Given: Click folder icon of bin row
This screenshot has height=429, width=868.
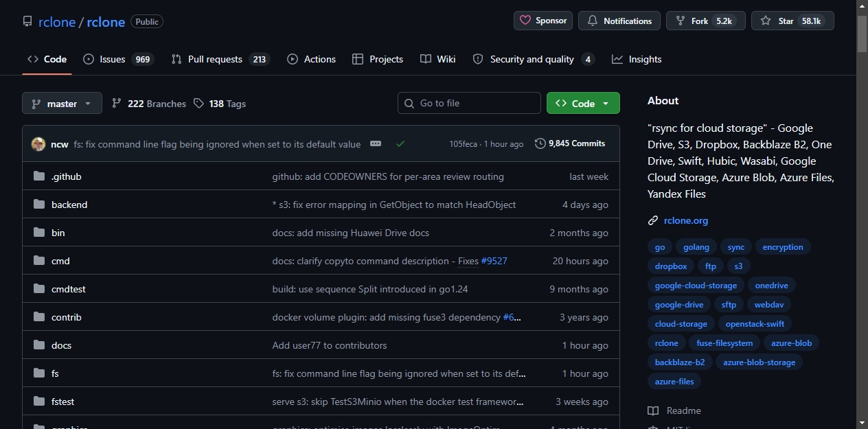Looking at the screenshot, I should [x=39, y=233].
